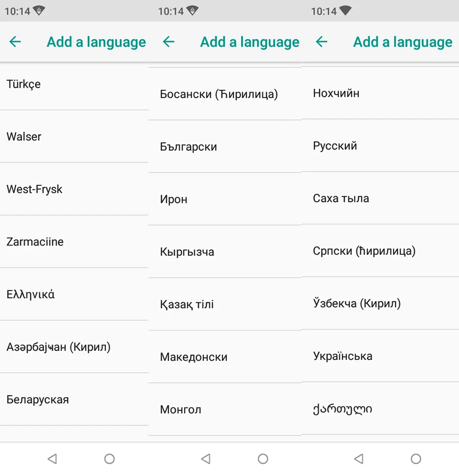Choose West-Frysk from the list
The image size is (459, 476).
74,189
